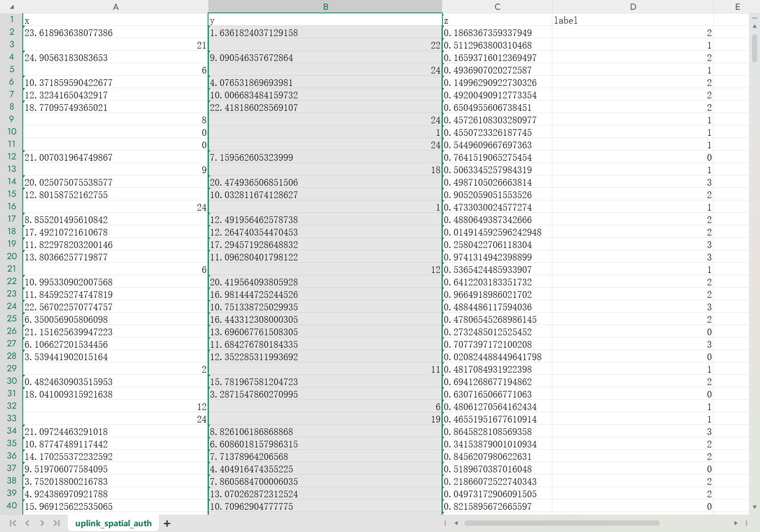The image size is (760, 532).
Task: Click the split handle above the vertical scrollbar
Action: (754, 18)
